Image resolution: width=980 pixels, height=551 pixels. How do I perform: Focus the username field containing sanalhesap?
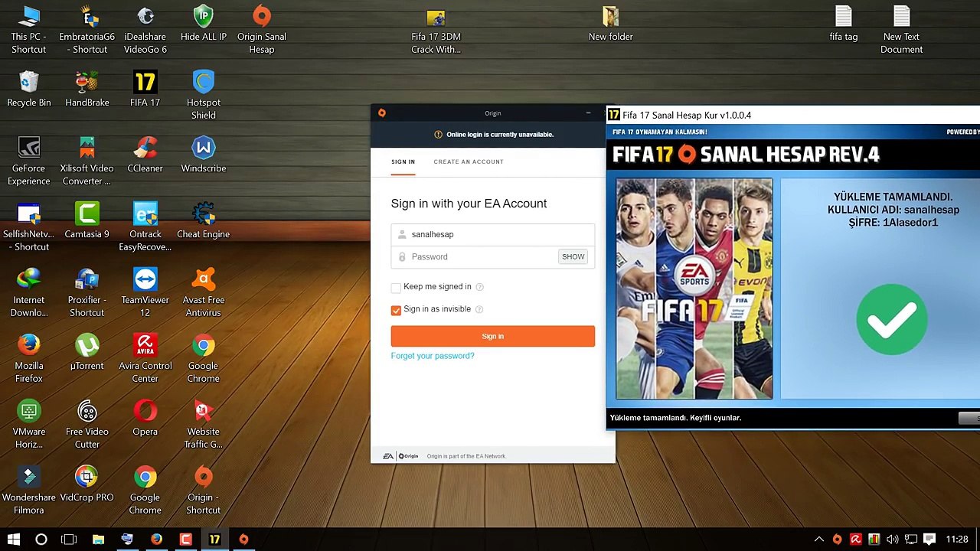(492, 234)
